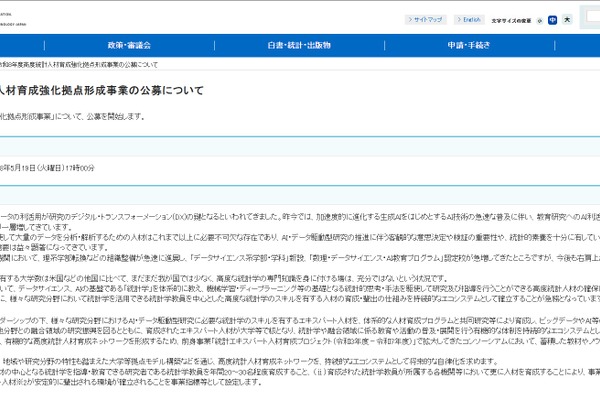
Task: Set font size to small (小)
Action: point(540,21)
